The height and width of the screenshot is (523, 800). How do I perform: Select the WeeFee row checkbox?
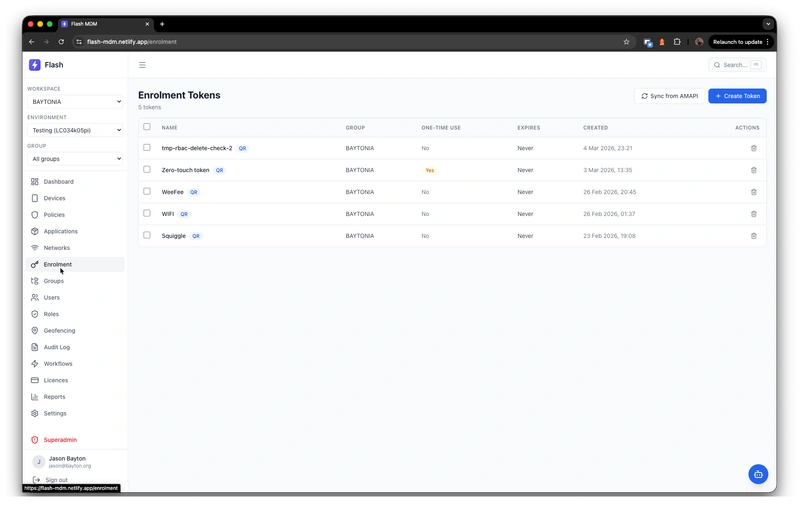click(147, 191)
